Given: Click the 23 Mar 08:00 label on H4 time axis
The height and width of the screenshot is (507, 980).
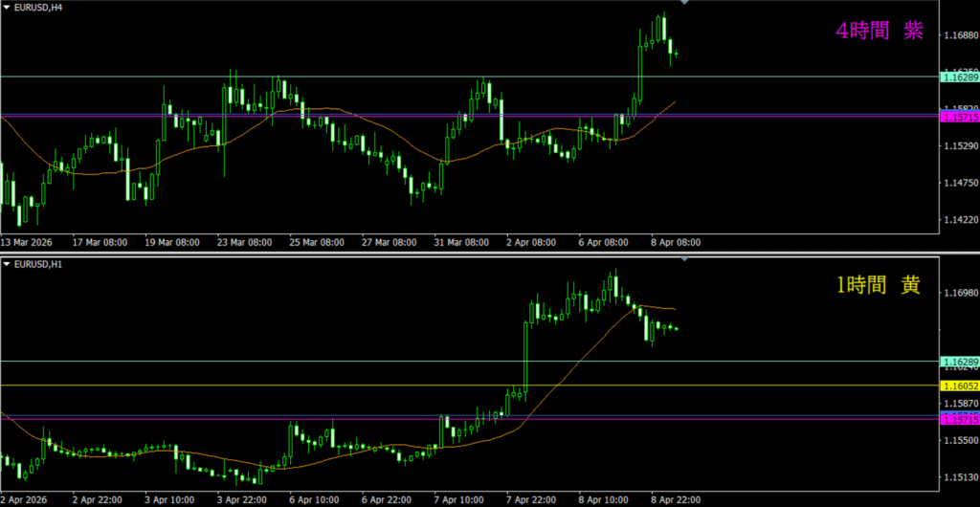Looking at the screenshot, I should coord(246,242).
